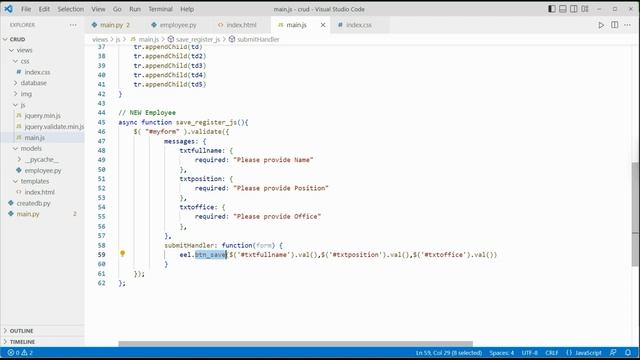The width and height of the screenshot is (640, 360).
Task: Toggle primary side bar layout icon
Action: [552, 9]
